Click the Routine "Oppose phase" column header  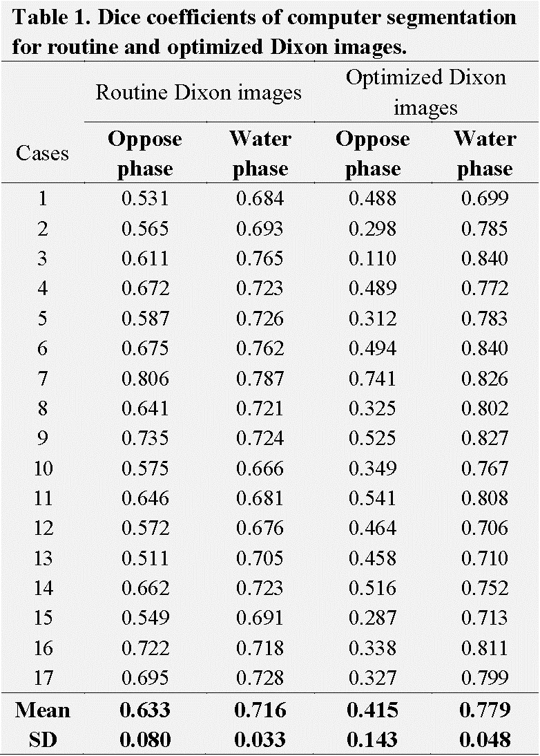pyautogui.click(x=144, y=153)
